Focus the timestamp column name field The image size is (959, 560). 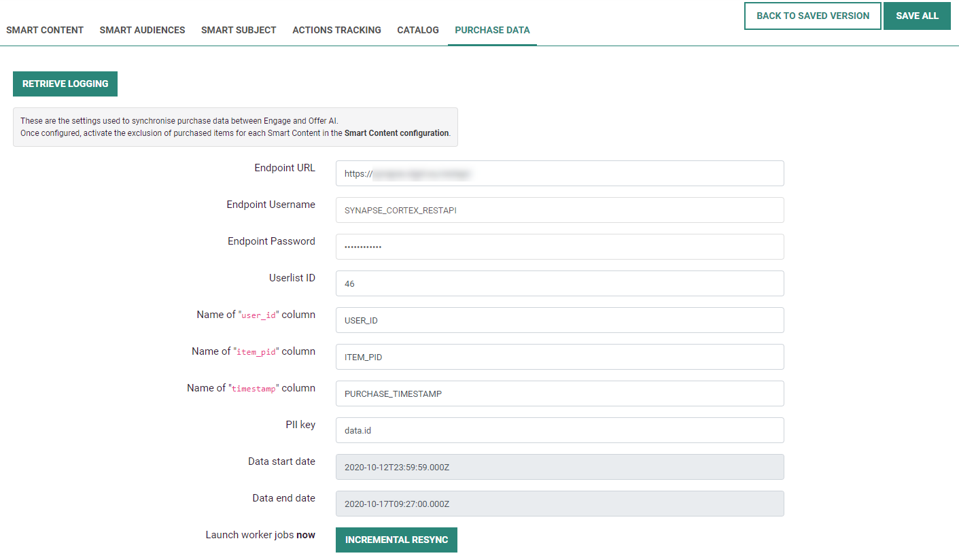[x=559, y=393]
